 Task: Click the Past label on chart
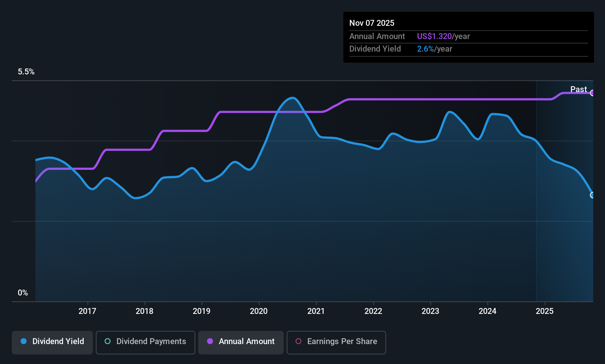578,89
